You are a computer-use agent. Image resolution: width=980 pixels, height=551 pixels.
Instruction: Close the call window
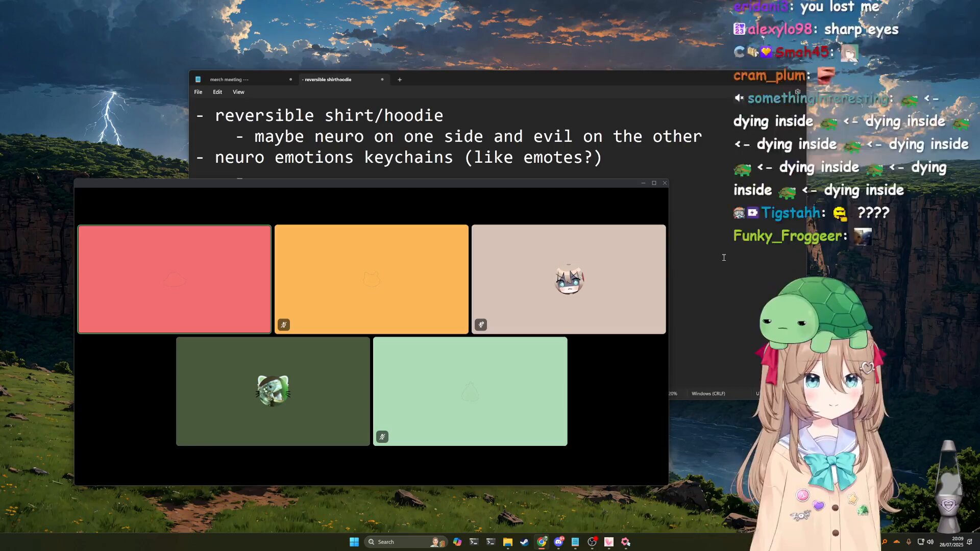[665, 183]
